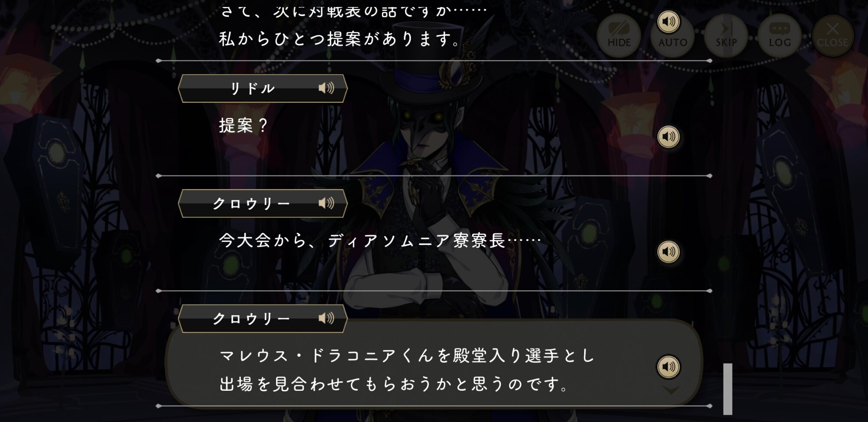Select the bottom クロウリー name plate
The image size is (868, 422).
pyautogui.click(x=263, y=319)
